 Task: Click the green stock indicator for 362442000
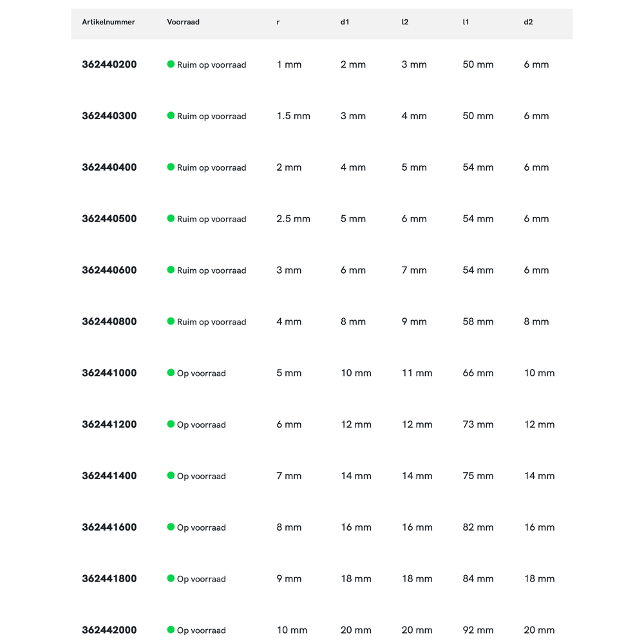pyautogui.click(x=171, y=630)
